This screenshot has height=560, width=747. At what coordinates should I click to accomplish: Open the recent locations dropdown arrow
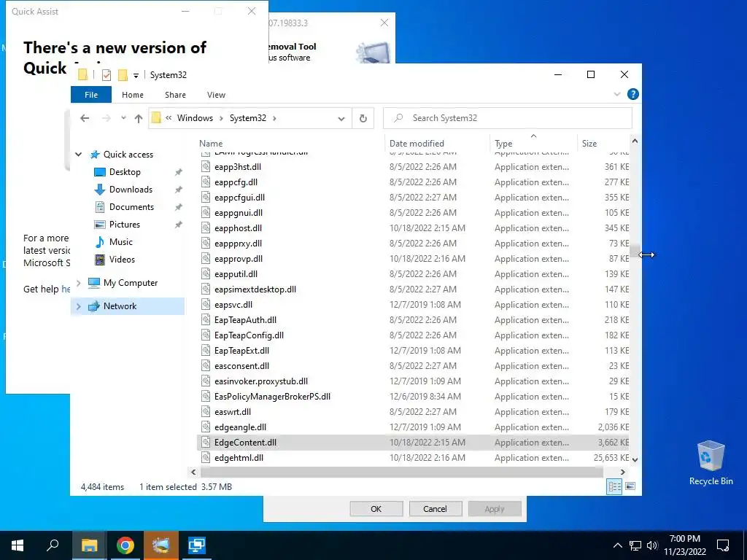(x=123, y=118)
